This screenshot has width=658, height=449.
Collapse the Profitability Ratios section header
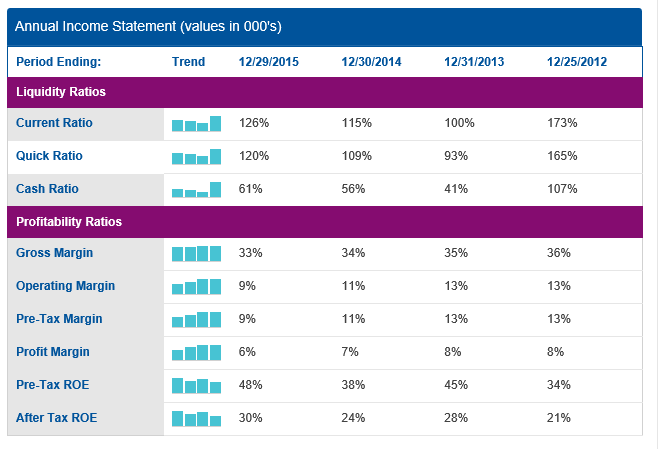69,221
